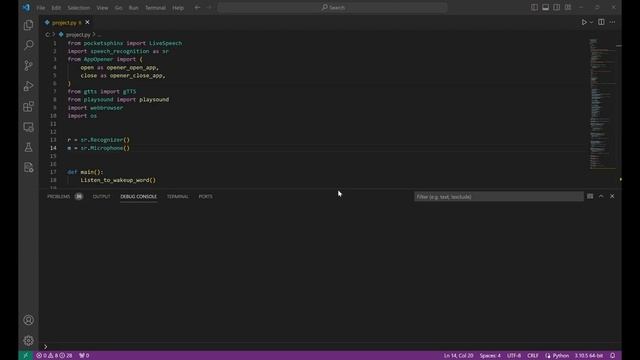Expand the breadcrumb after project.py
Image resolution: width=640 pixels, height=360 pixels.
click(x=99, y=35)
